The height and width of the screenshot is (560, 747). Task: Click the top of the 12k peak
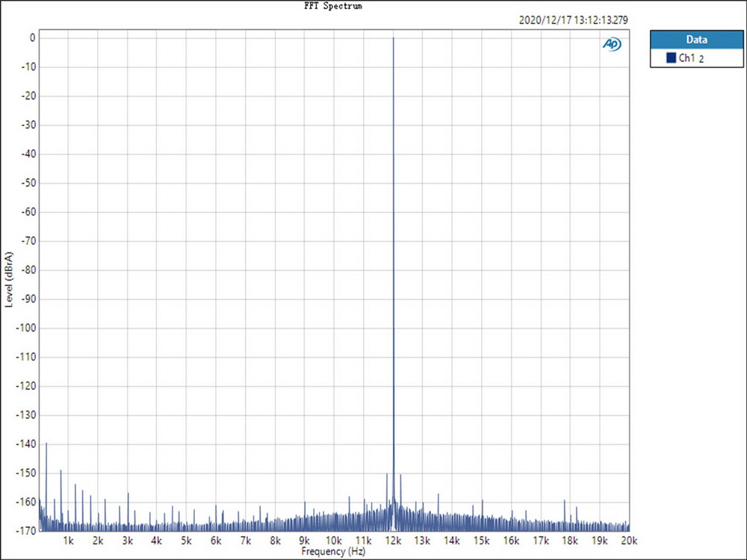click(x=393, y=39)
